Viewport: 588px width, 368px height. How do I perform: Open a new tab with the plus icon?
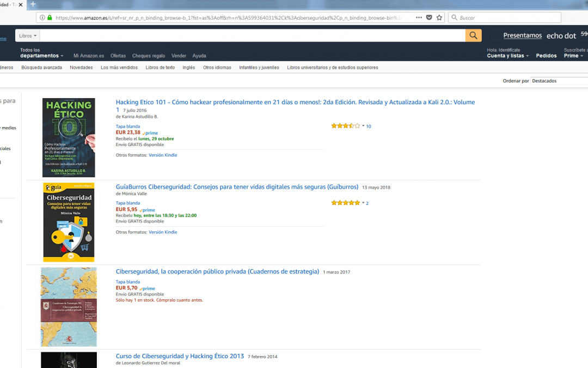click(x=33, y=4)
